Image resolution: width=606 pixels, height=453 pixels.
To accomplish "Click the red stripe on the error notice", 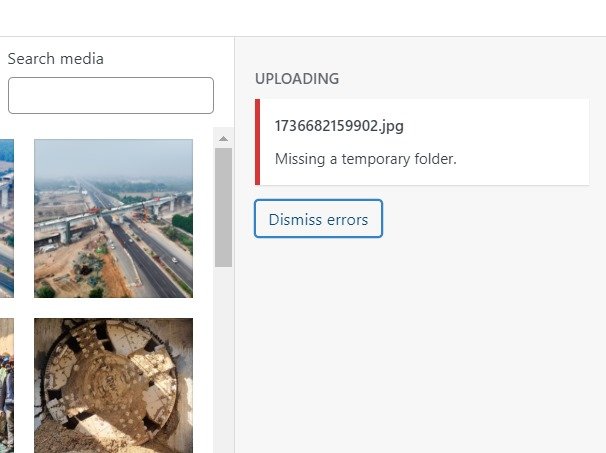I will click(257, 142).
